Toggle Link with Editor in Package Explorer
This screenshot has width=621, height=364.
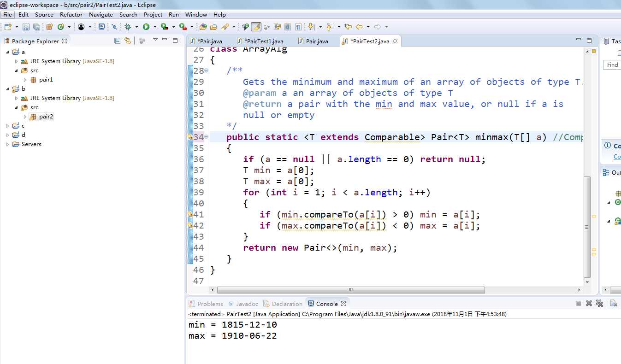coord(128,41)
